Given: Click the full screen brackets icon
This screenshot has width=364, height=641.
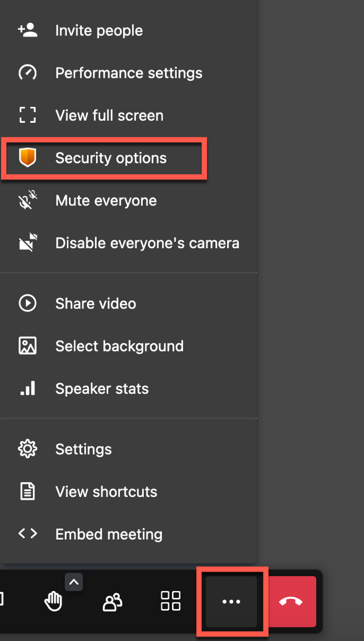Looking at the screenshot, I should pyautogui.click(x=28, y=116).
